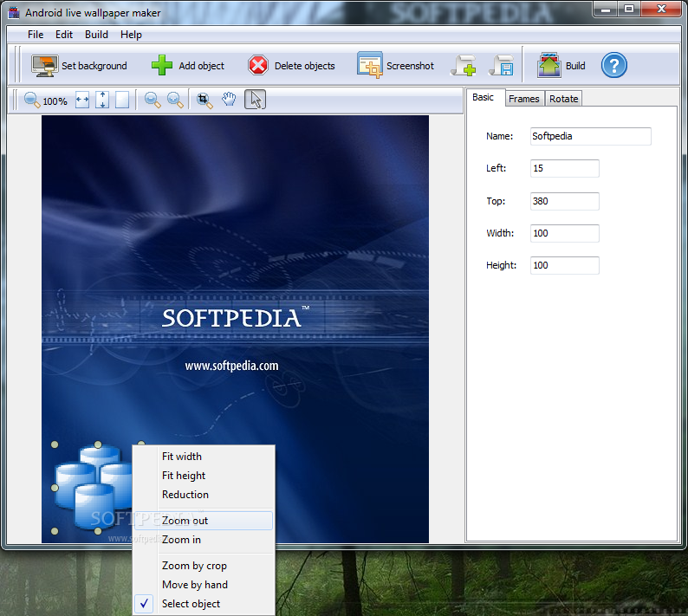Click the left-middle resize handle of object

[x=55, y=488]
